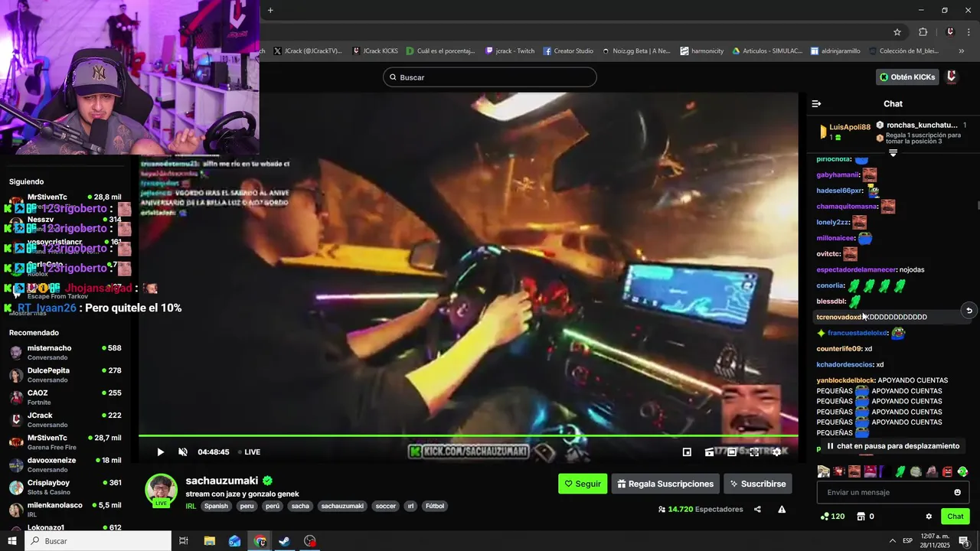
Task: Open emoji picker in message box
Action: (x=957, y=492)
